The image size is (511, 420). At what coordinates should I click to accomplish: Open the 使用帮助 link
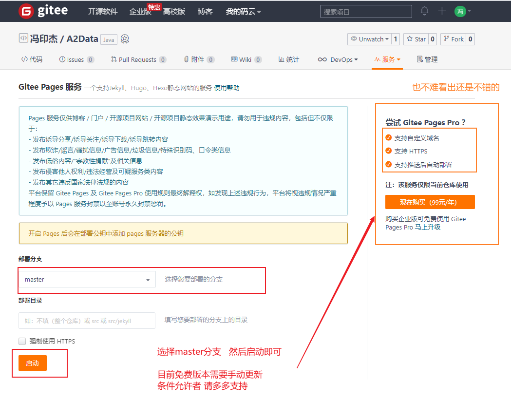pos(227,88)
